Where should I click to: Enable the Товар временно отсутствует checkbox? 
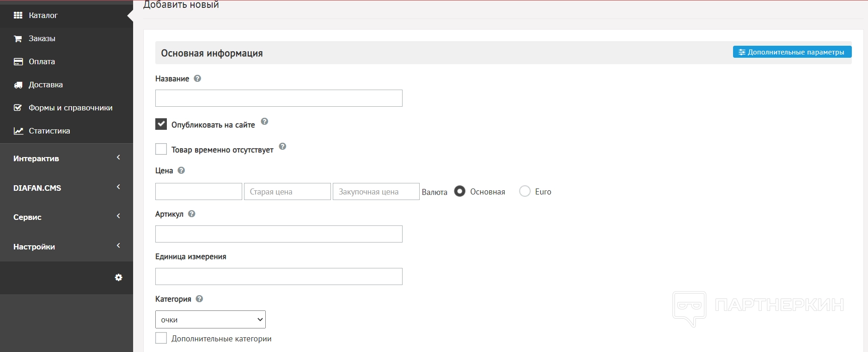coord(161,149)
